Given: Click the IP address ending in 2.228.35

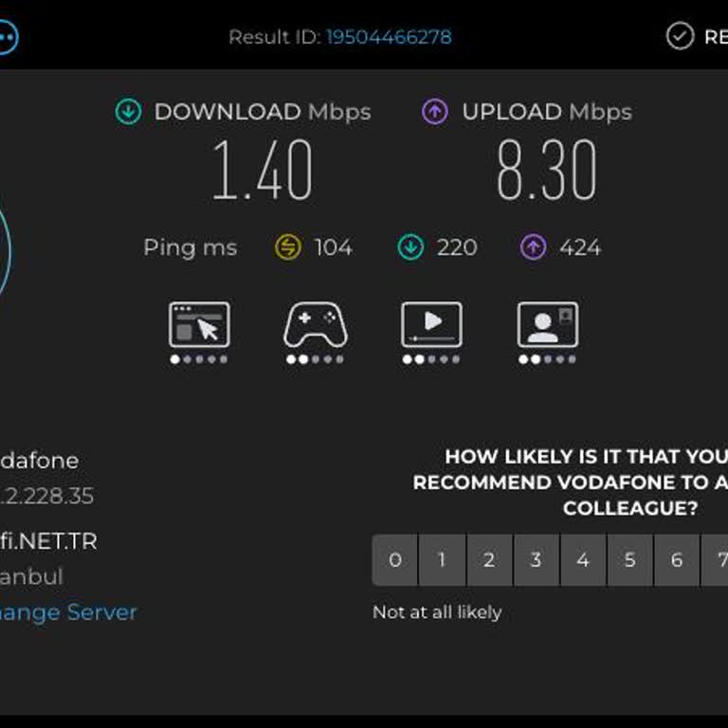Looking at the screenshot, I should (46, 496).
